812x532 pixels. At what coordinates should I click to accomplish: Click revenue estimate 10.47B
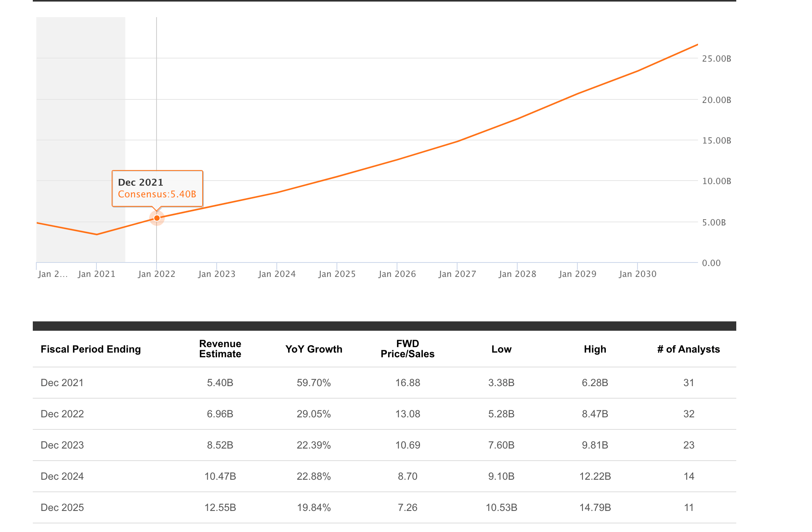(220, 476)
